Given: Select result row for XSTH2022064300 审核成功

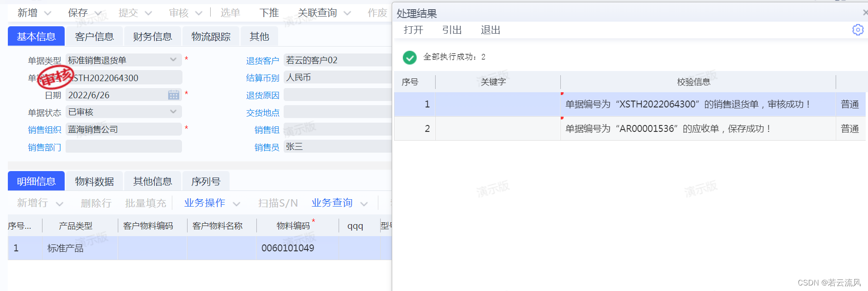Looking at the screenshot, I should pyautogui.click(x=630, y=104).
